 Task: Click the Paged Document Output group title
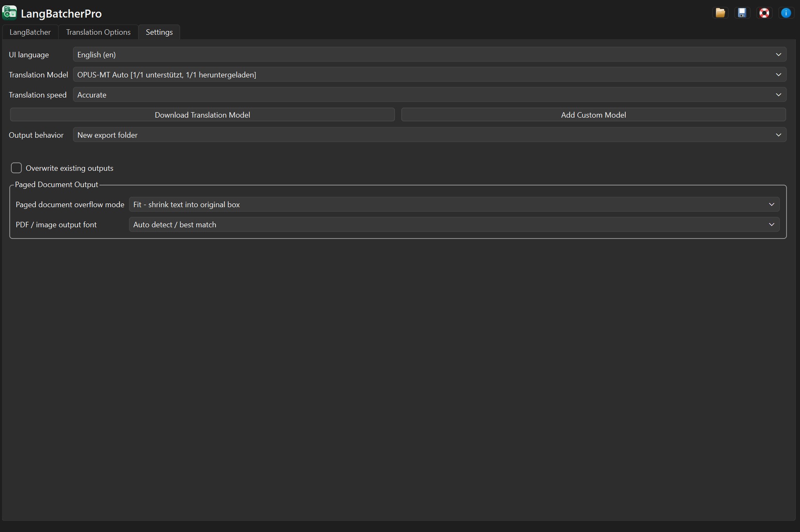click(57, 184)
